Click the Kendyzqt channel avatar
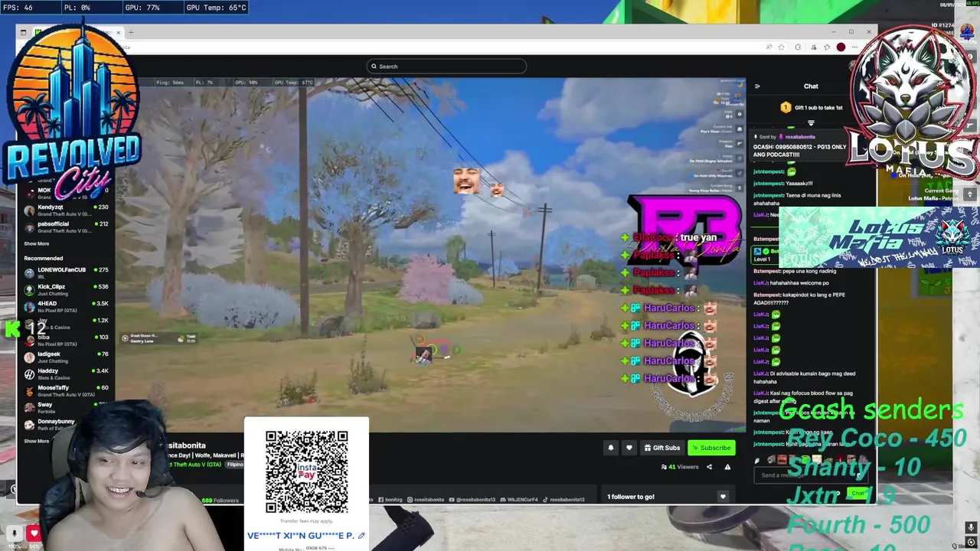 (x=29, y=210)
